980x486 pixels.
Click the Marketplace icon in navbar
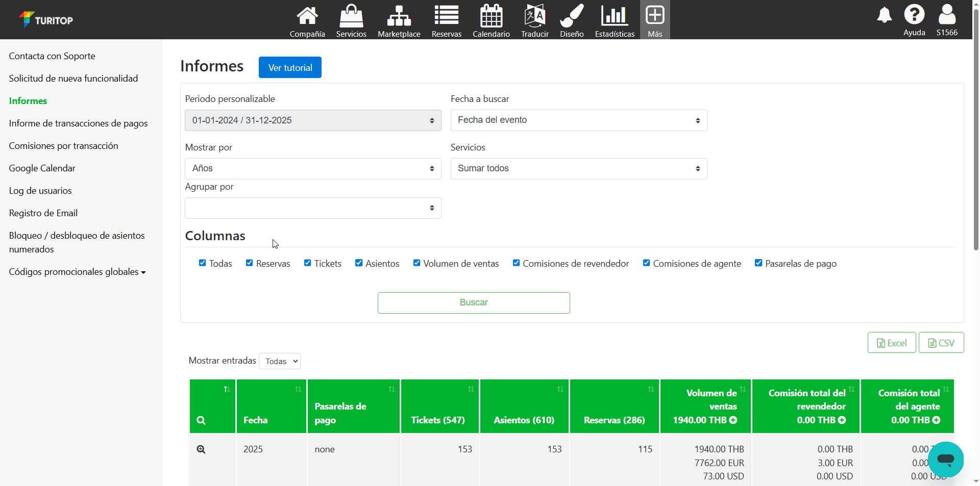(399, 16)
